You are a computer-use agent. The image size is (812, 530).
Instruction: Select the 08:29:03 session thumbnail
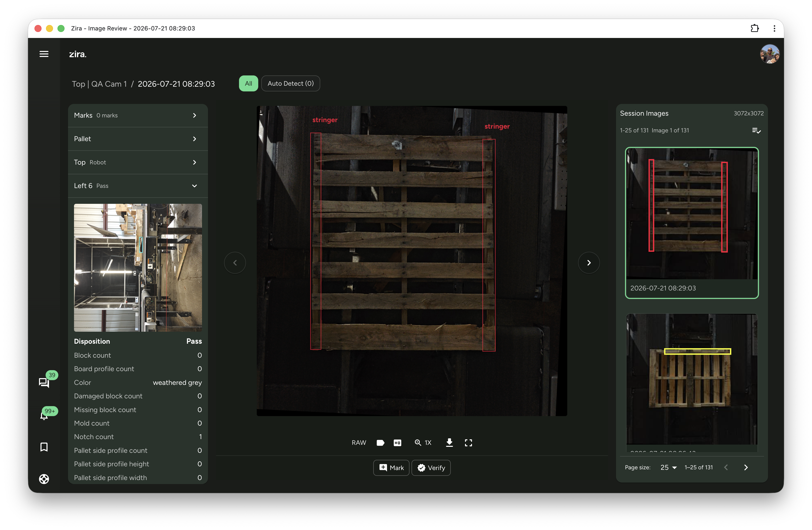(692, 223)
